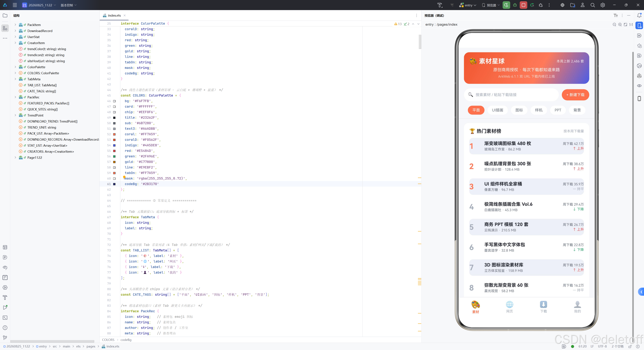
Task: Zoom in the previewer
Action: (x=620, y=24)
